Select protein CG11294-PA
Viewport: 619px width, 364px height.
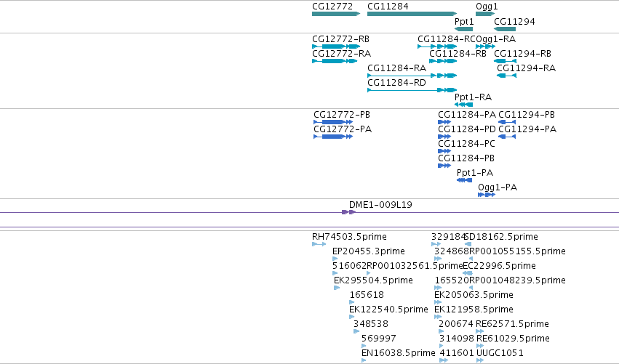[x=507, y=137]
